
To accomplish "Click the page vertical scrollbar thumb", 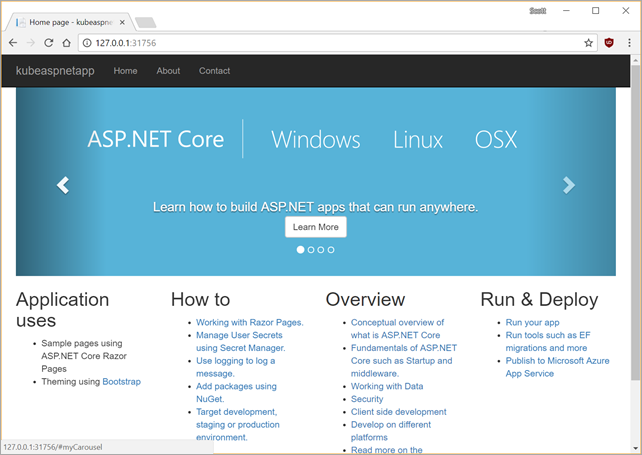I will point(635,223).
